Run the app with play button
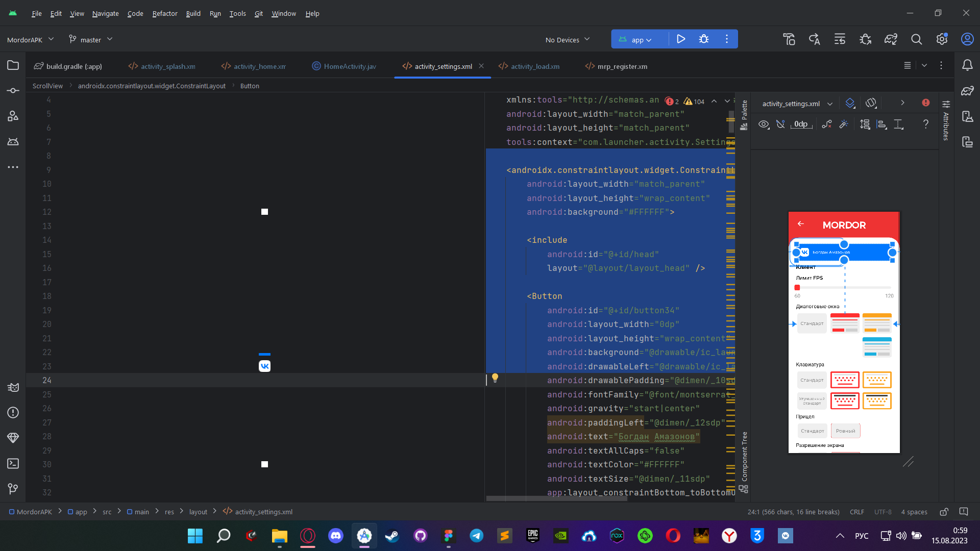This screenshot has width=980, height=551. tap(681, 39)
